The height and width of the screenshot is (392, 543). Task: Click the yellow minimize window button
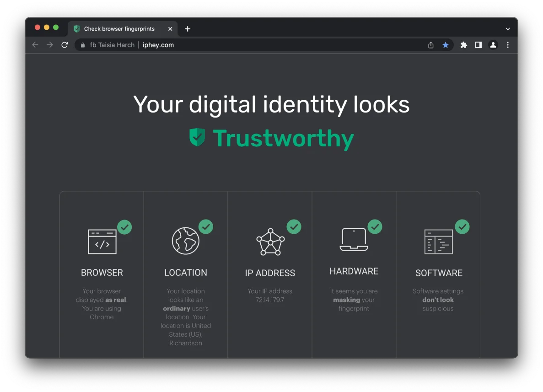coord(46,27)
